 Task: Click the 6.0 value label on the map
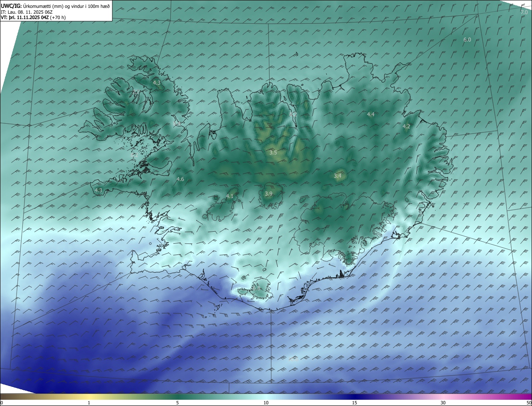(x=467, y=40)
